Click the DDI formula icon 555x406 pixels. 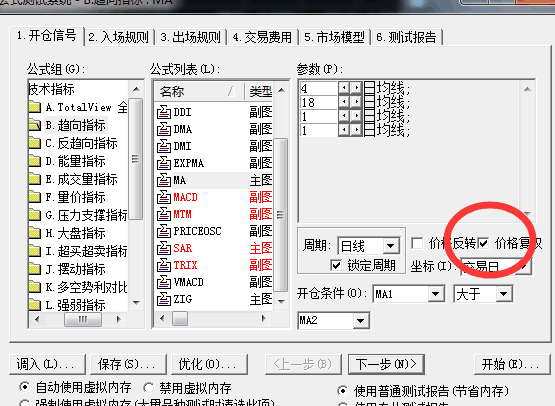point(164,112)
